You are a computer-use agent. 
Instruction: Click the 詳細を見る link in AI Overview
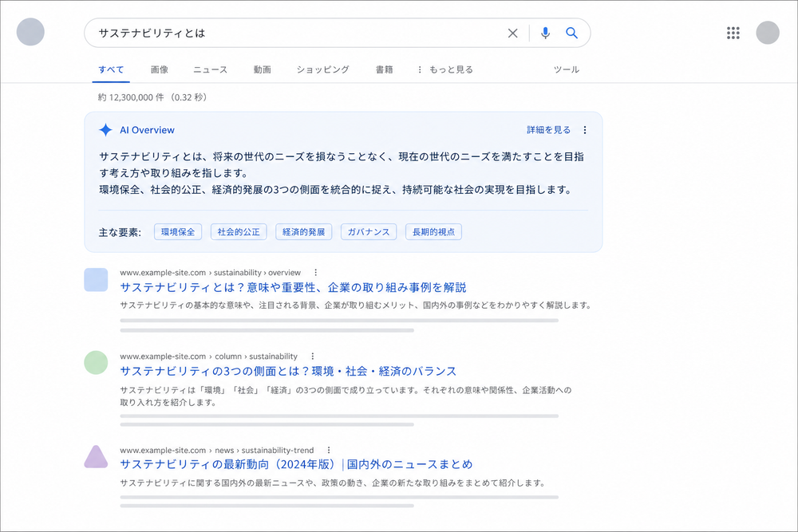click(549, 130)
